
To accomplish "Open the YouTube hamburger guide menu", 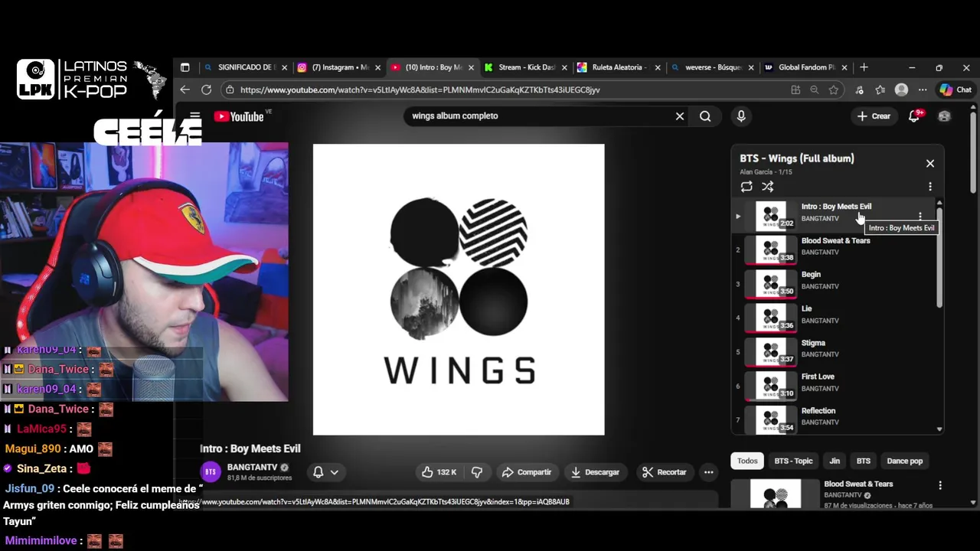I will [x=194, y=116].
